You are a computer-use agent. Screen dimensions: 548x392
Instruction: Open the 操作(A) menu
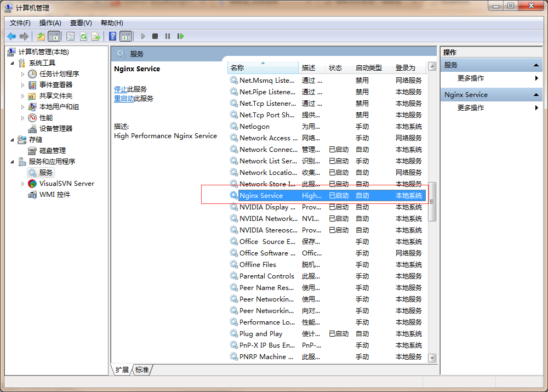tap(50, 22)
